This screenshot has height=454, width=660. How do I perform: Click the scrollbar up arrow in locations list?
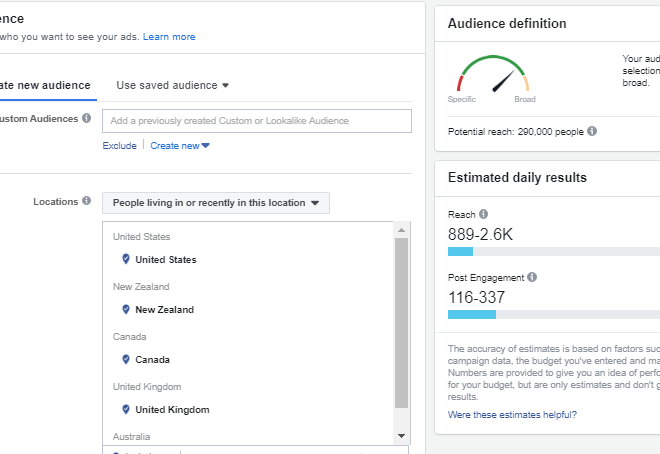401,230
